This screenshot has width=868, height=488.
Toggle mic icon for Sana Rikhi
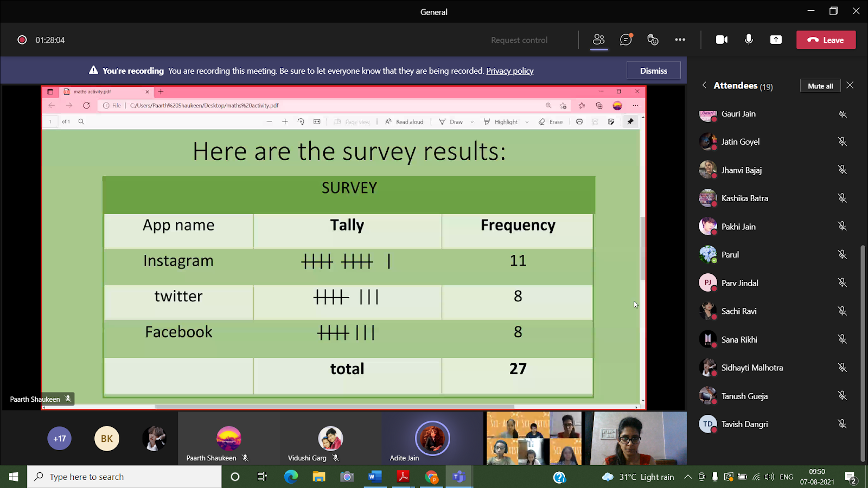[x=842, y=339]
